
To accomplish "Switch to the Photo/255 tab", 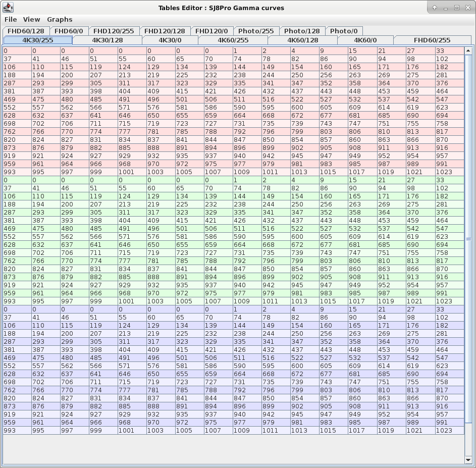I will coord(256,31).
